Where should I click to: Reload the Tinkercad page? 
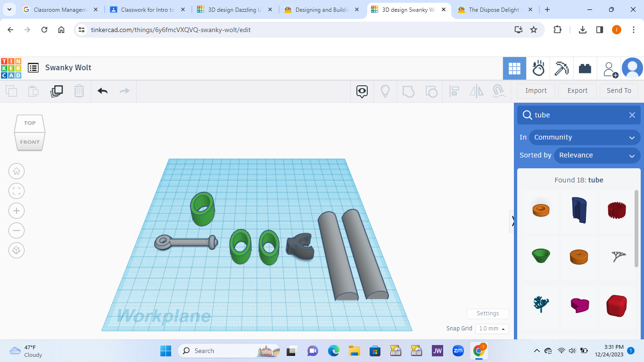coord(44,30)
